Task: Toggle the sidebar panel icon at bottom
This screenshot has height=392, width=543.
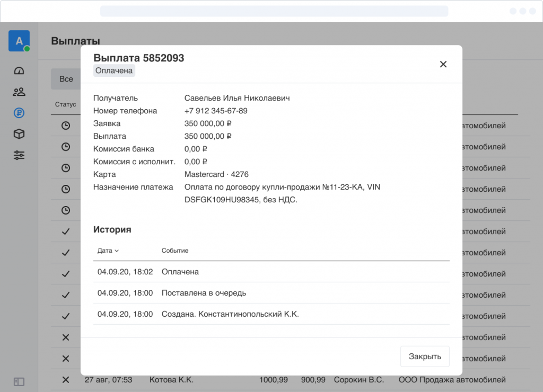Action: (x=19, y=381)
